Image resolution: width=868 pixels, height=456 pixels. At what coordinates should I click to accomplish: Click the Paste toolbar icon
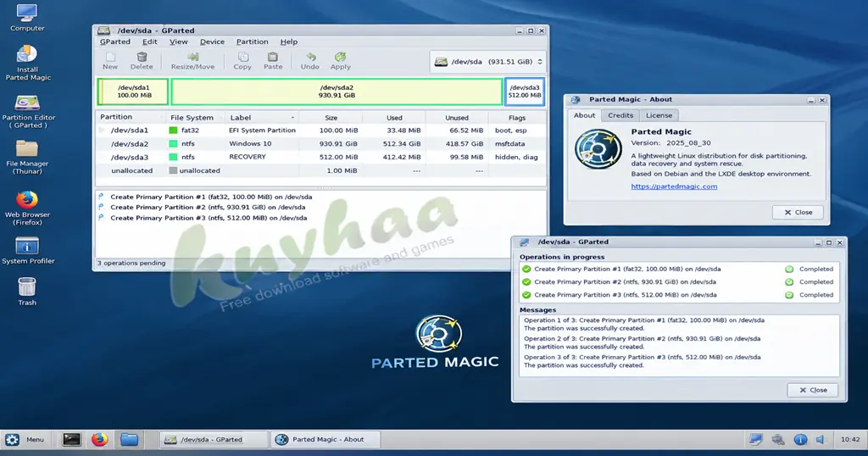(x=273, y=61)
